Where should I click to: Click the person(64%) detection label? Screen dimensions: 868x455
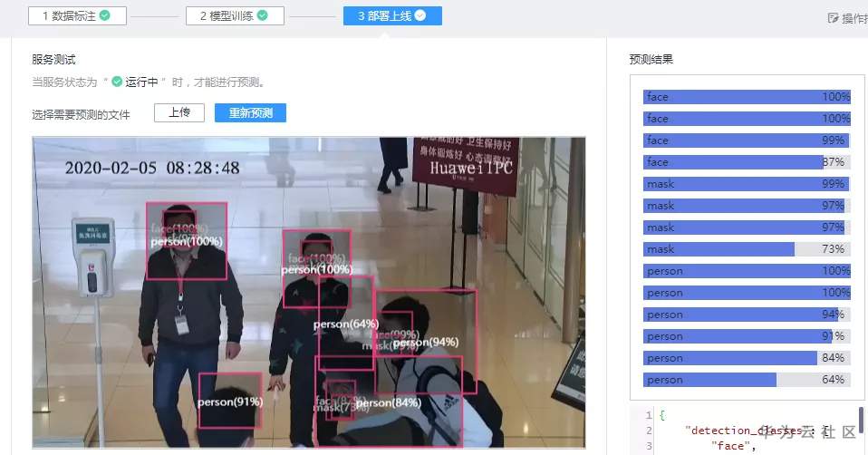click(346, 324)
